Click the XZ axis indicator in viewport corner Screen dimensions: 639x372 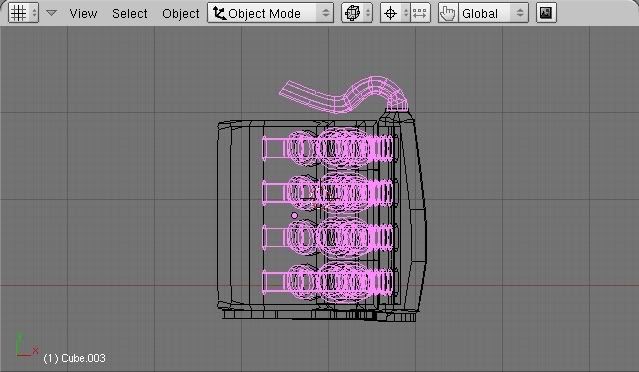coord(26,346)
